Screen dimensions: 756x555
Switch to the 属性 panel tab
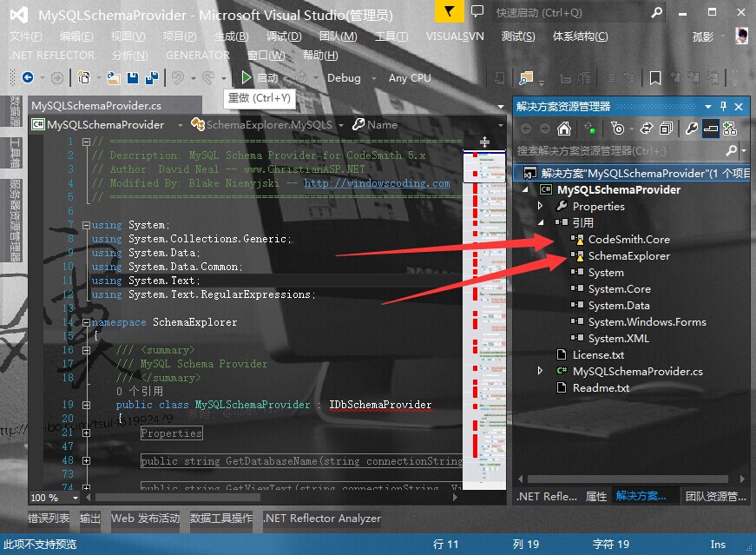[x=596, y=496]
